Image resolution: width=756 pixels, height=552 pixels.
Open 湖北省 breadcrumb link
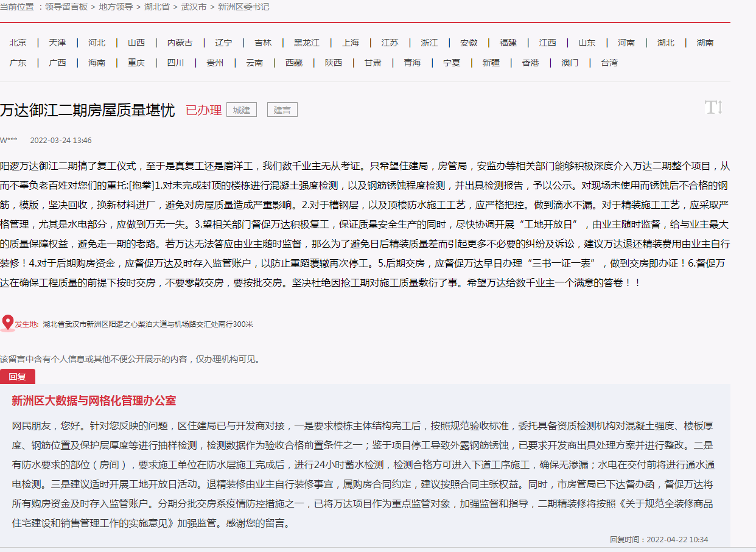157,7
